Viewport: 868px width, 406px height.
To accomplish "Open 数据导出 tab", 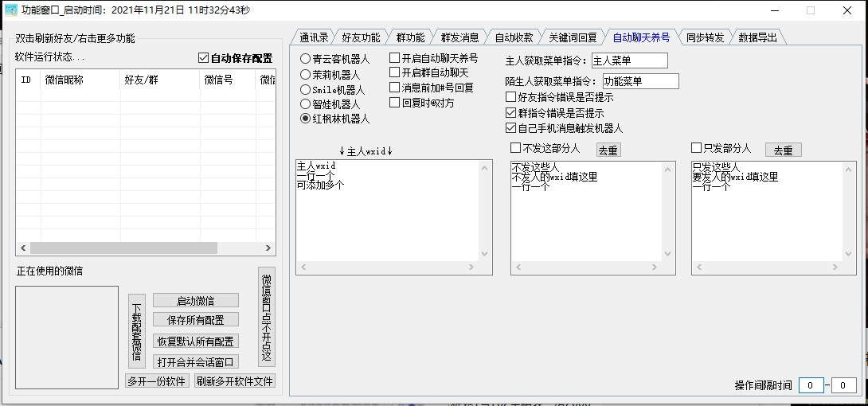I will [758, 37].
